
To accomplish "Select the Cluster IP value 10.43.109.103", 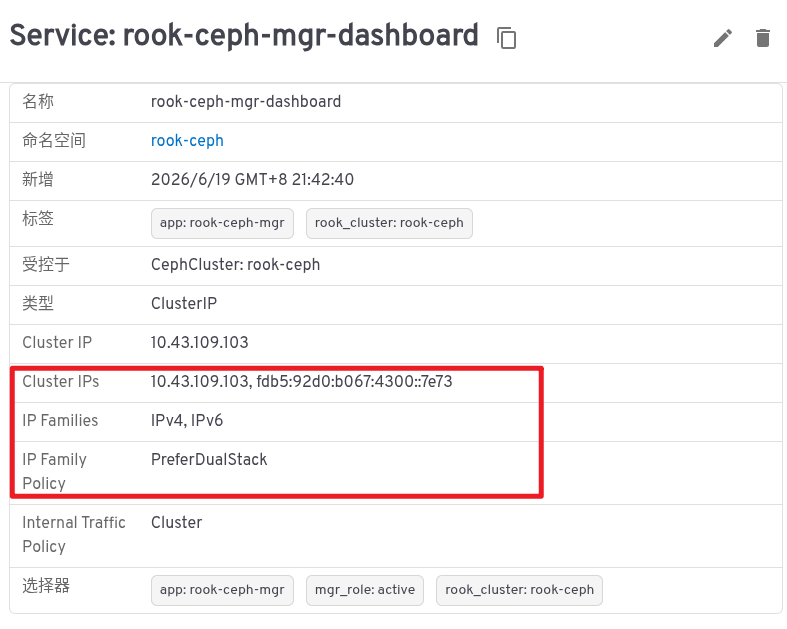I will [200, 342].
